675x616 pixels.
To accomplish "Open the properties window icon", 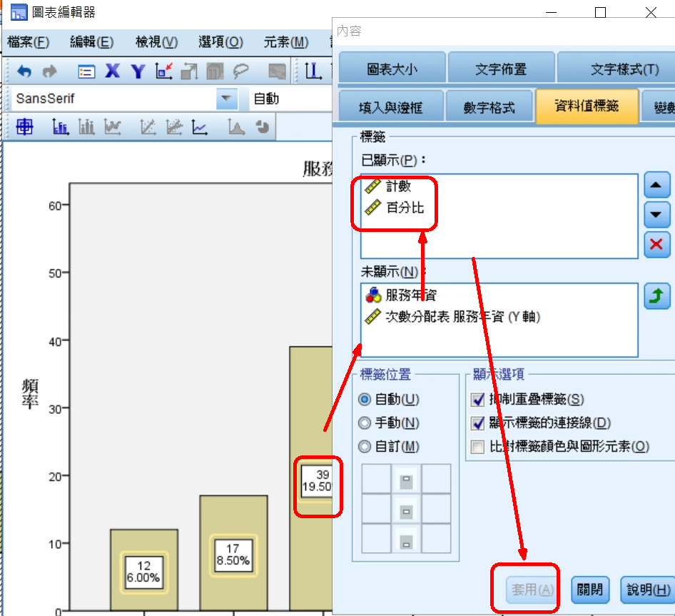I will point(86,71).
